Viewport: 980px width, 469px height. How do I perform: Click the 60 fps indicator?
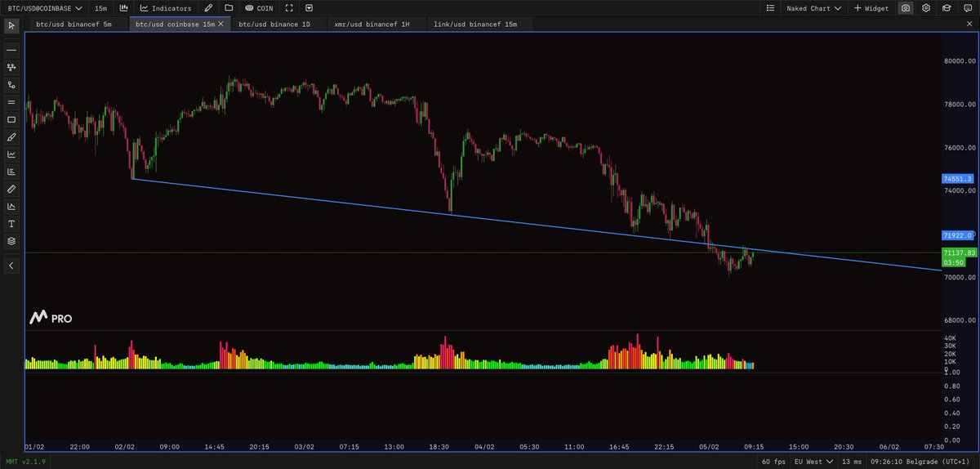[x=774, y=462]
